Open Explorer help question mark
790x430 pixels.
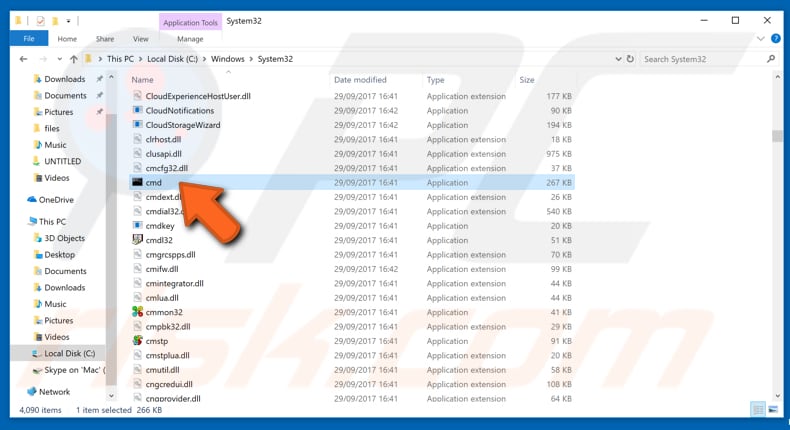point(776,38)
